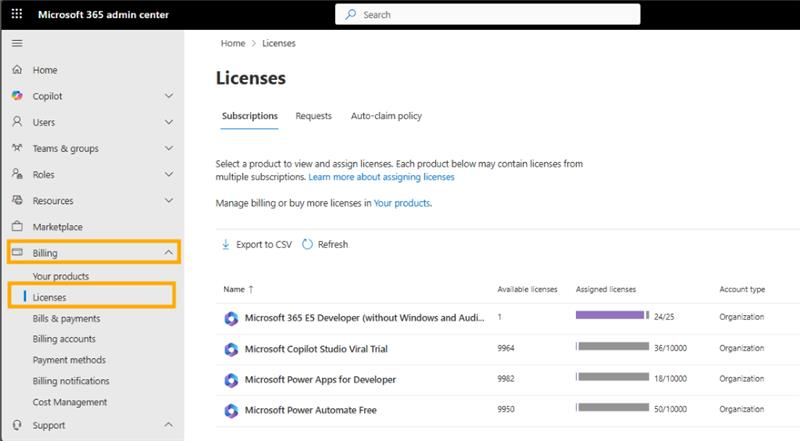This screenshot has width=800, height=441.
Task: Click the Roles icon in sidebar
Action: coord(17,174)
